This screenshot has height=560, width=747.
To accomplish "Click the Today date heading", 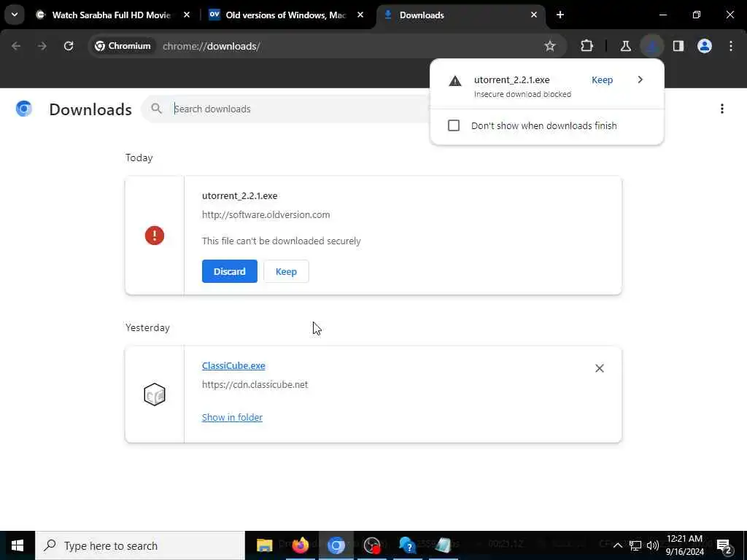I will click(x=139, y=157).
